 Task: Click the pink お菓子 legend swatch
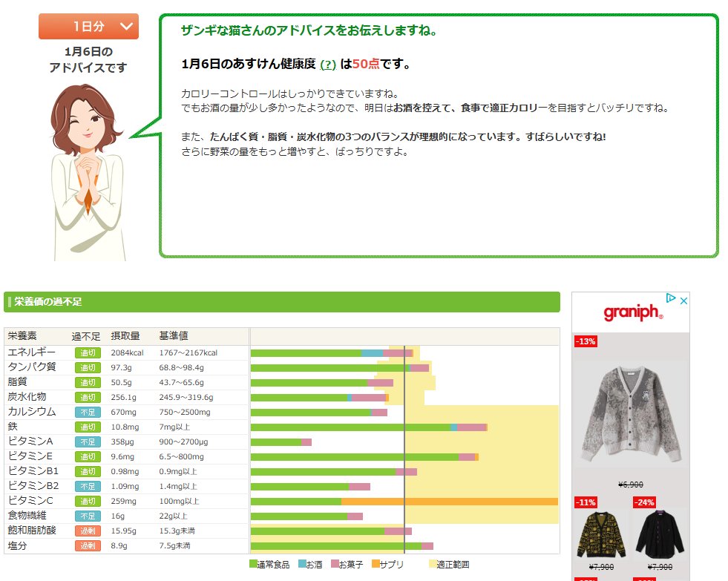(335, 564)
